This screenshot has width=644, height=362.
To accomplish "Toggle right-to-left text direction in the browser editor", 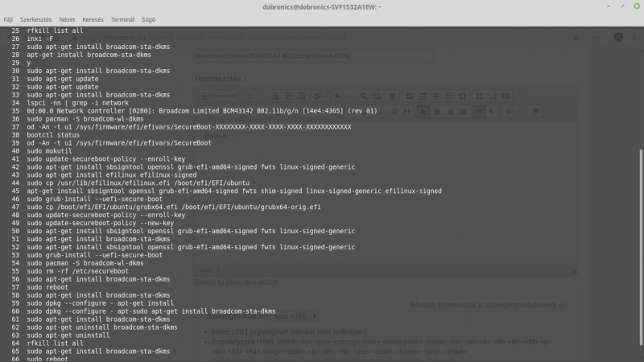I will pos(493,112).
